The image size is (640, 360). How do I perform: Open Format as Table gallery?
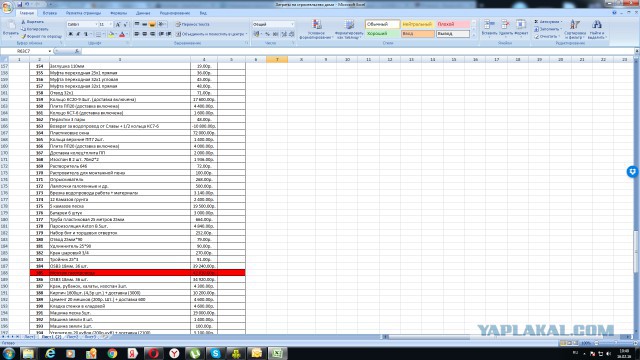click(x=349, y=29)
